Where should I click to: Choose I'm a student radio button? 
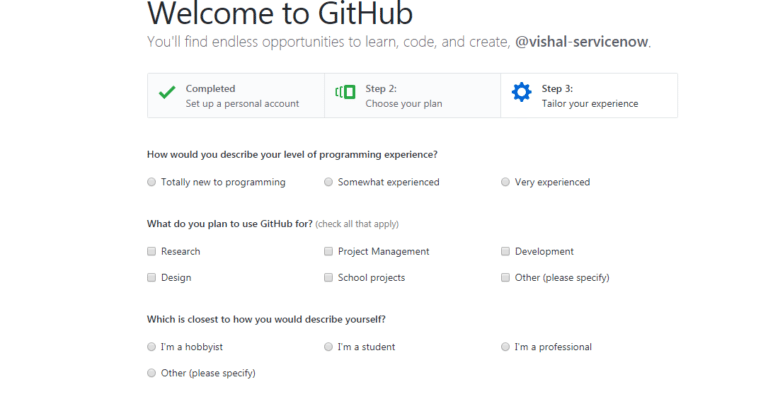(x=328, y=347)
